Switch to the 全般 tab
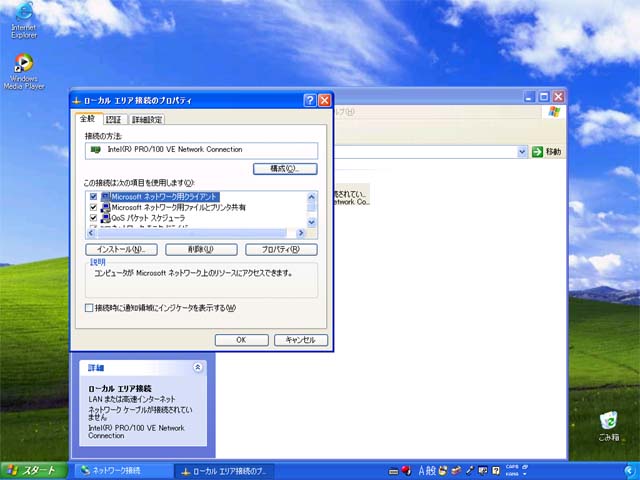The width and height of the screenshot is (640, 480). tap(88, 118)
